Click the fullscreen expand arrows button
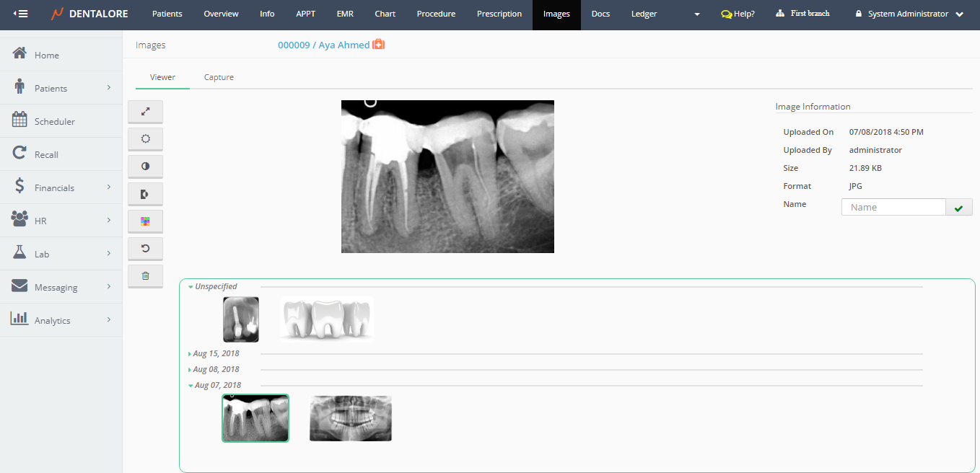This screenshot has height=473, width=980. (x=145, y=112)
